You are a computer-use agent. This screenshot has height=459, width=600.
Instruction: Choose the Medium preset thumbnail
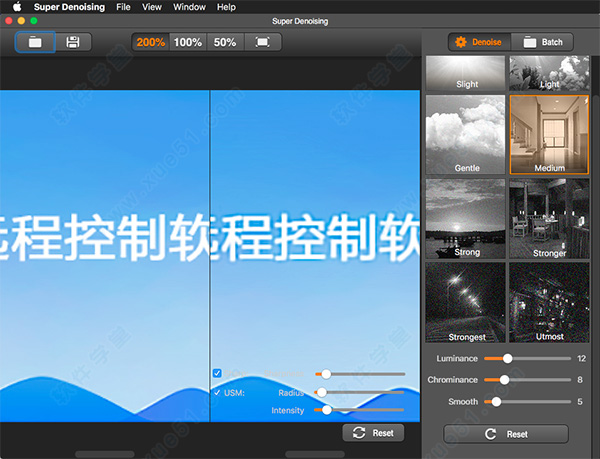click(549, 135)
